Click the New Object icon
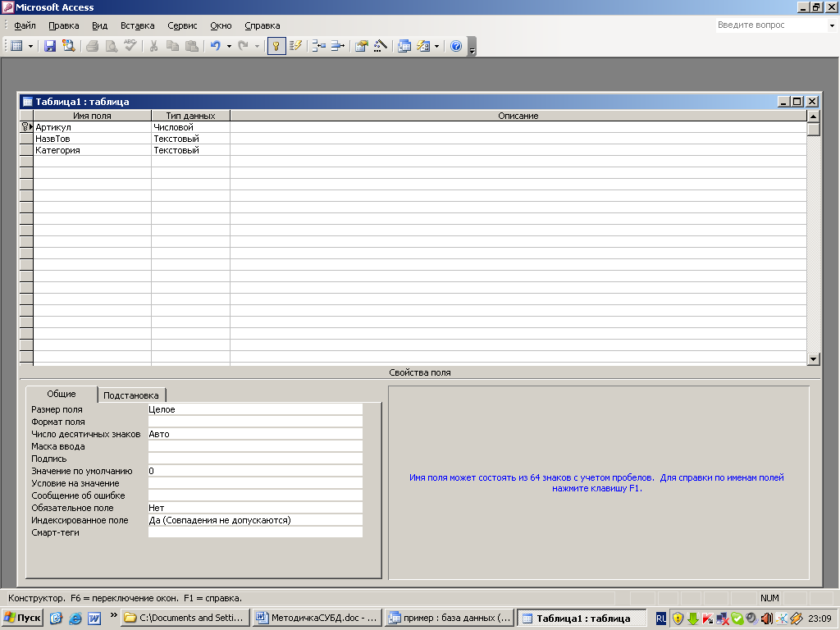This screenshot has height=630, width=840. coord(423,46)
